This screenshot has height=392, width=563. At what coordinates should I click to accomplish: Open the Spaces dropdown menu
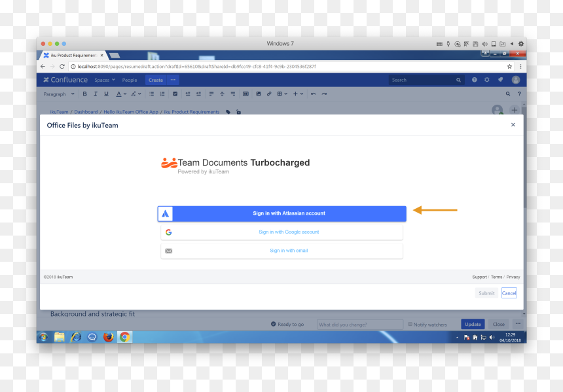(x=105, y=80)
